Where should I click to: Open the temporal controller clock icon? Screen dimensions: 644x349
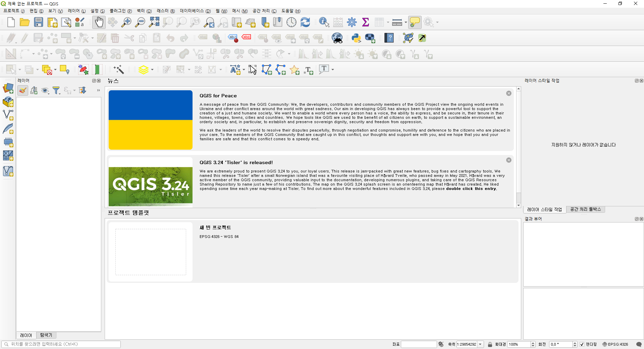(x=291, y=22)
